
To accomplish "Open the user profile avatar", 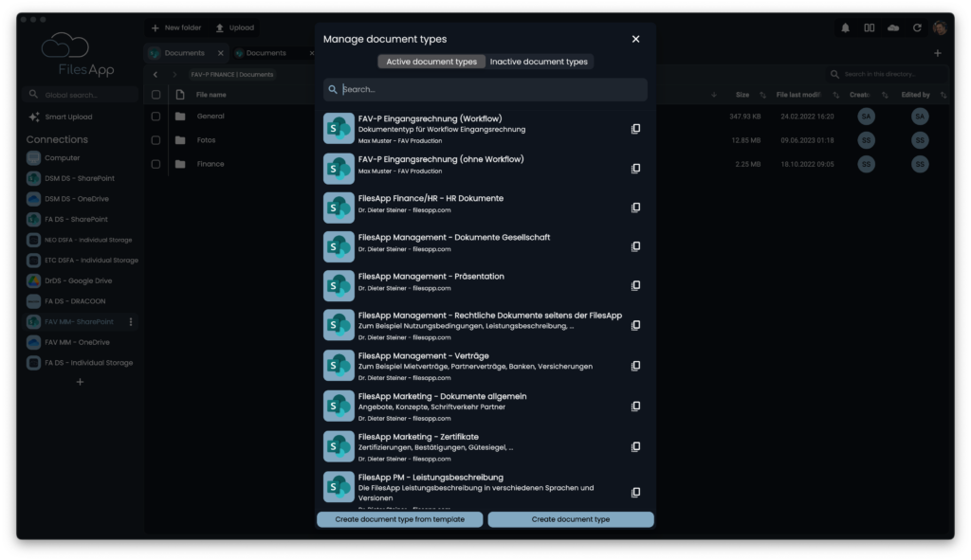I will click(x=940, y=27).
